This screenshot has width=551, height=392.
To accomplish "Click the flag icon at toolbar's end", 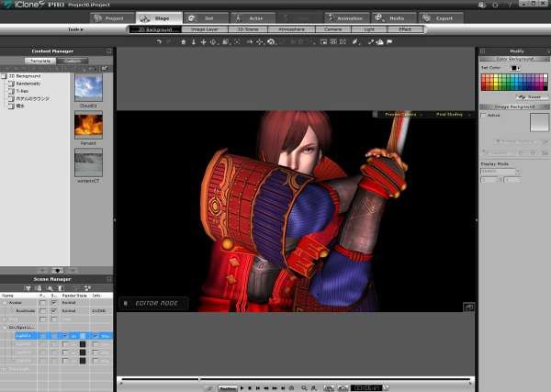I will [x=389, y=42].
